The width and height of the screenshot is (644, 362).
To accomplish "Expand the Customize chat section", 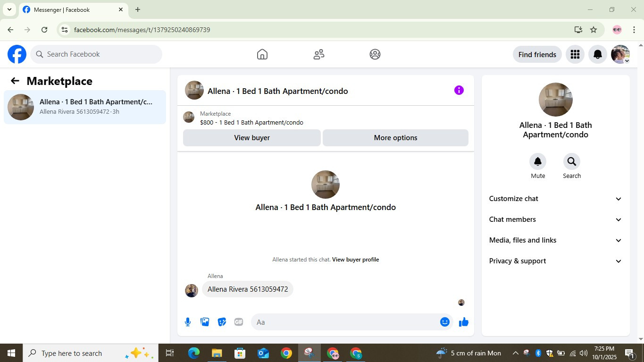I will click(x=555, y=199).
